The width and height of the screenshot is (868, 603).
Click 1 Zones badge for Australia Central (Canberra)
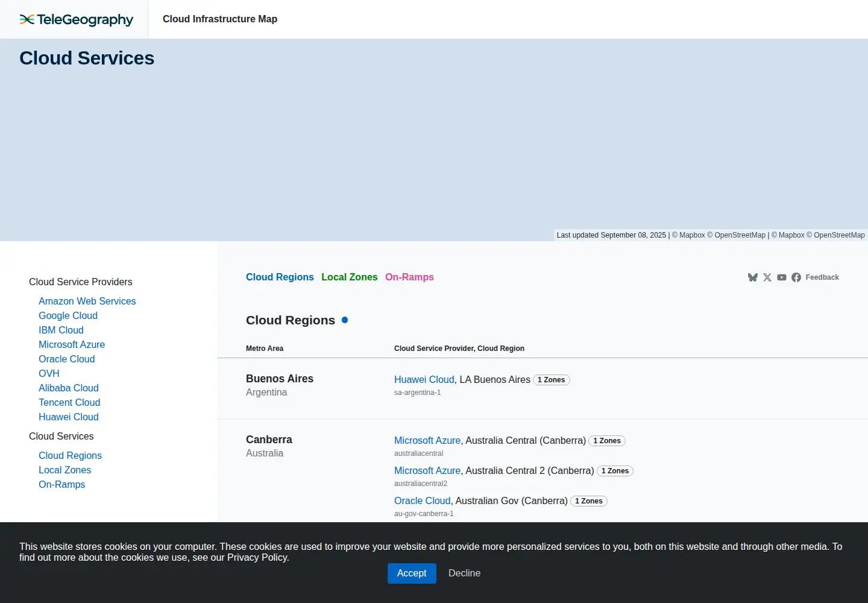[607, 441]
